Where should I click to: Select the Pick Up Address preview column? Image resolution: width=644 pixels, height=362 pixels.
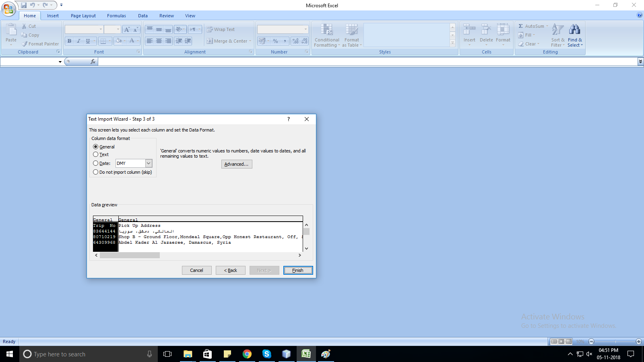tap(211, 234)
